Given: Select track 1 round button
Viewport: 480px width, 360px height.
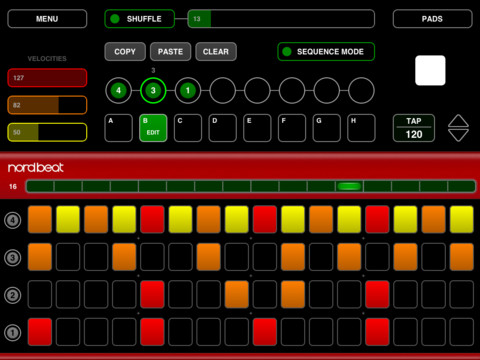Looking at the screenshot, I should pyautogui.click(x=13, y=332).
